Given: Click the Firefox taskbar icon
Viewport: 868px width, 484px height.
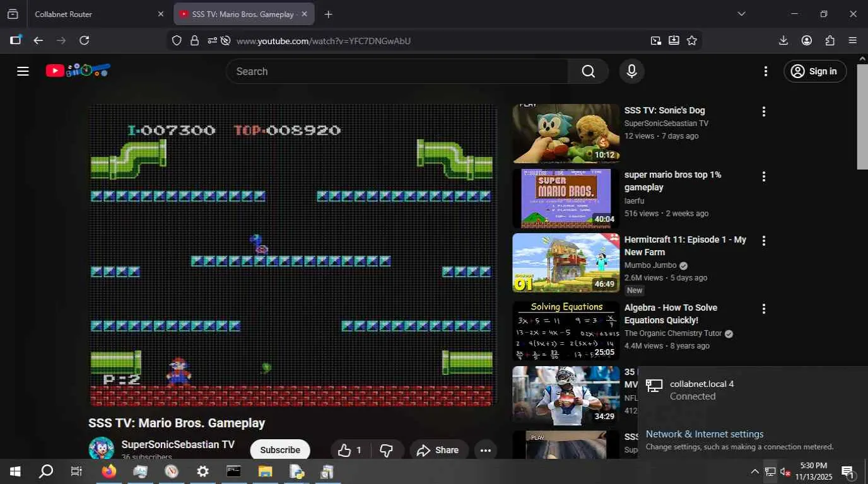Looking at the screenshot, I should tap(109, 471).
